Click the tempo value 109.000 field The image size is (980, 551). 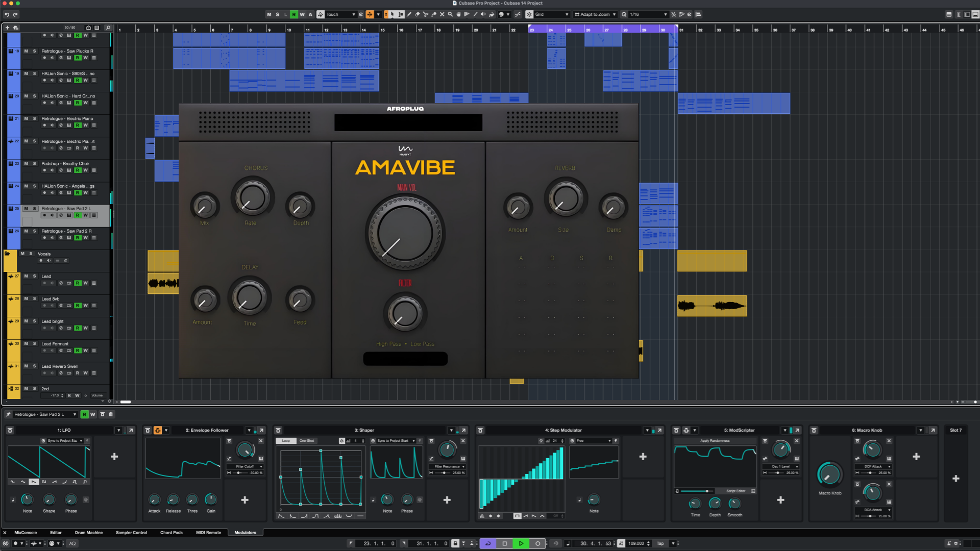point(636,543)
